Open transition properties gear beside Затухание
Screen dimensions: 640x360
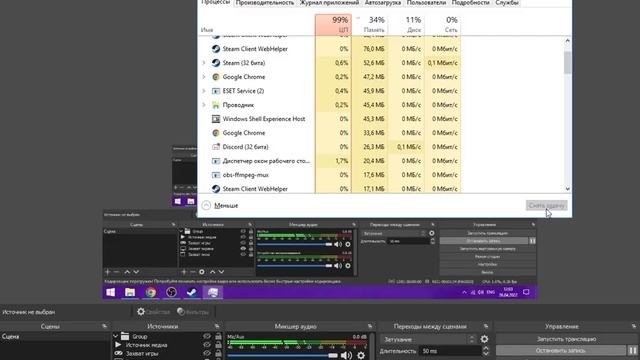point(484,339)
